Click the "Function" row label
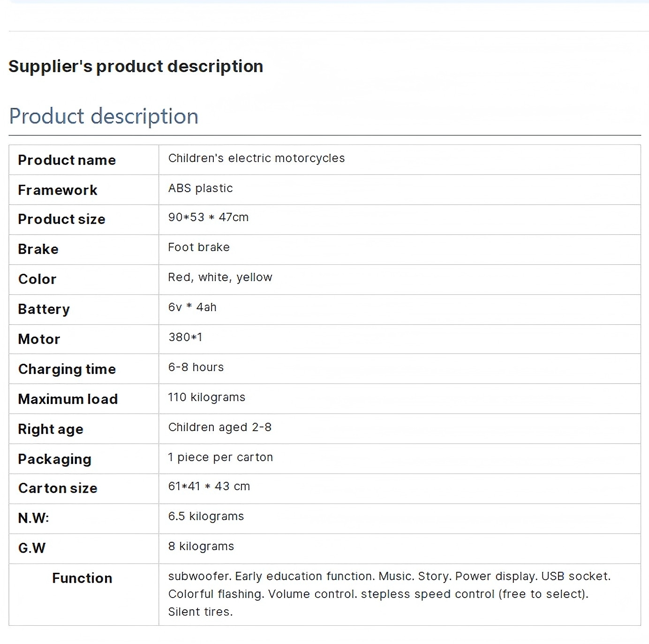The image size is (649, 644). point(82,578)
